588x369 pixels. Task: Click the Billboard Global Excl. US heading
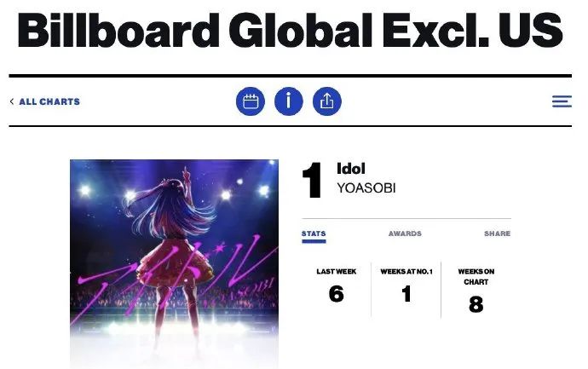coord(291,32)
